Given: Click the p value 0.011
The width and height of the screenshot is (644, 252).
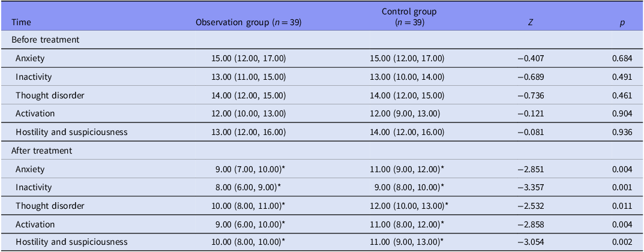Looking at the screenshot, I should 622,206.
